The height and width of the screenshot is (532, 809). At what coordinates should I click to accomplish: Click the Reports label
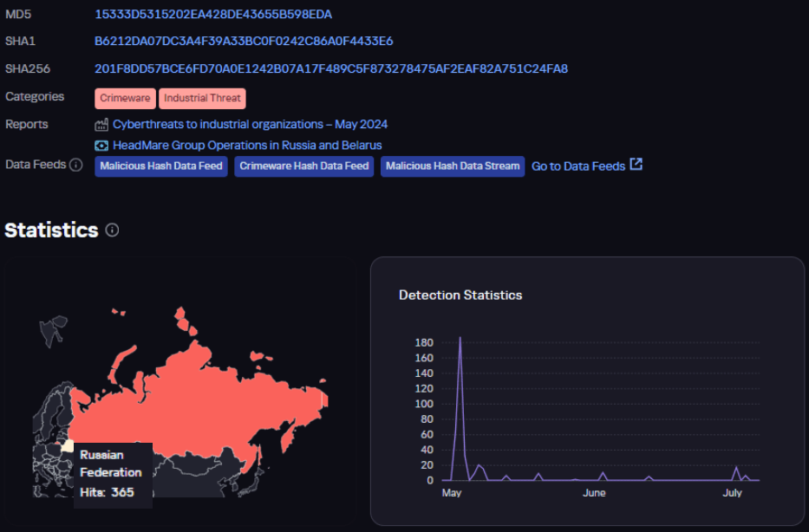(26, 124)
